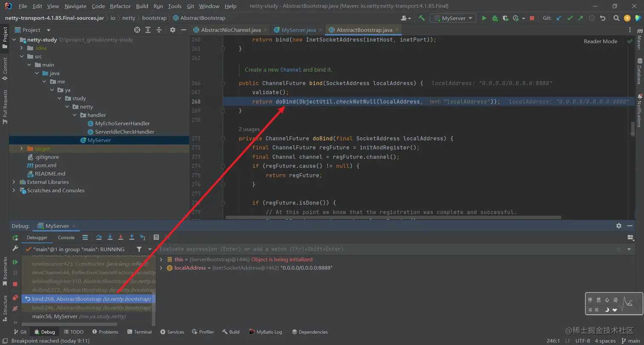Screen dimensions: 644x345
Task: Update project via Git blue arrow
Action: click(x=559, y=18)
